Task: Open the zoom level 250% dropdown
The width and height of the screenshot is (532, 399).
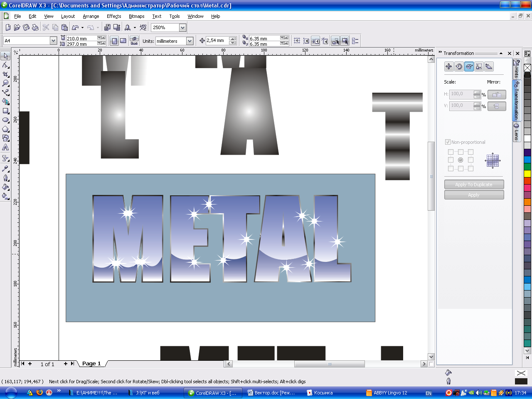Action: (x=182, y=27)
